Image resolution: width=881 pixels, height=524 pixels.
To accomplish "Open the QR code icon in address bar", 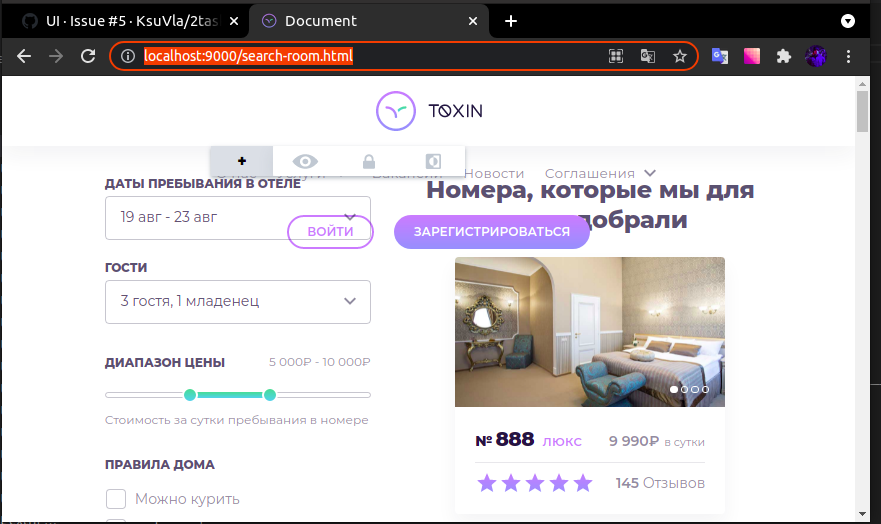I will click(616, 56).
